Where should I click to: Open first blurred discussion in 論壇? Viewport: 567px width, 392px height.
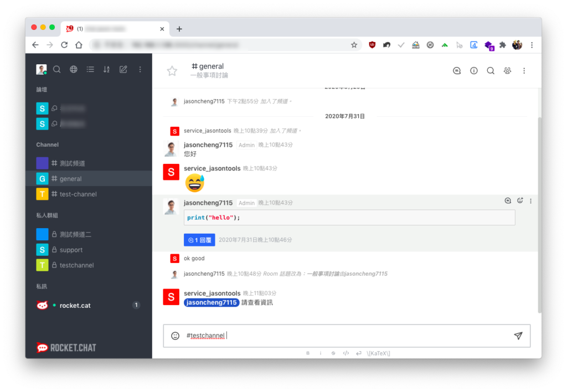89,108
